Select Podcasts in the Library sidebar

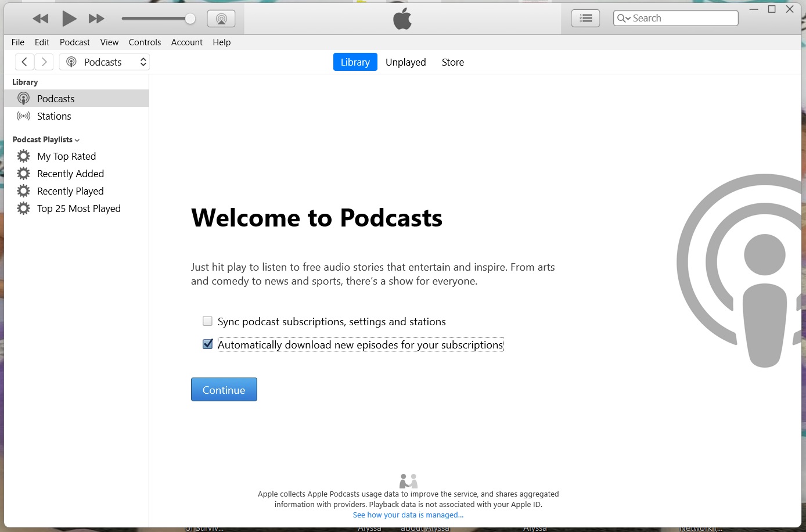click(x=76, y=98)
